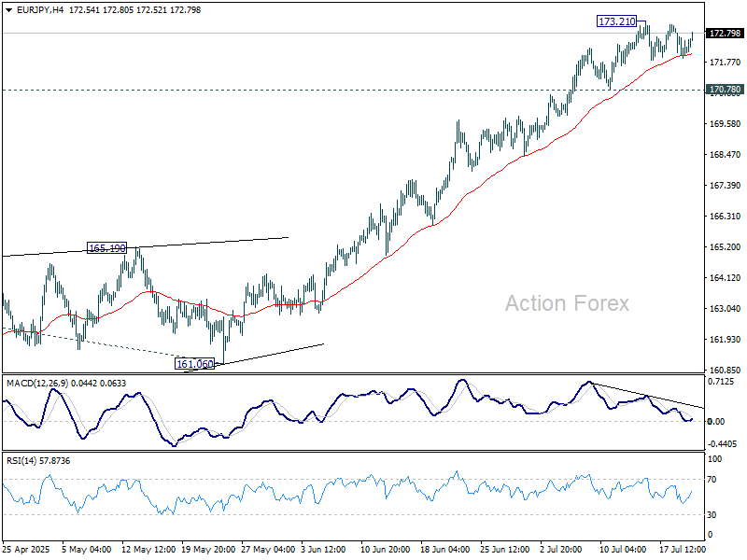Click the RSI(14) indicator label
This screenshot has height=560, width=747.
(x=23, y=460)
